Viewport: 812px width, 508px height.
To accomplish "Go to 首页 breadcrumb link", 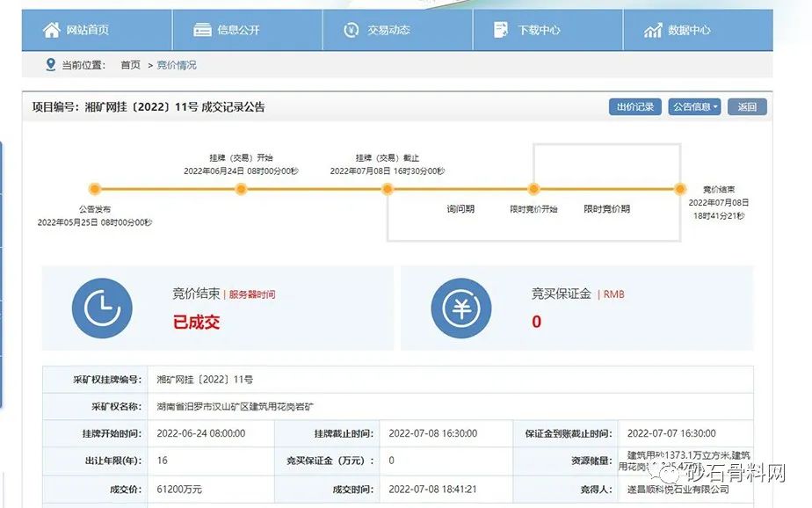I will [130, 65].
